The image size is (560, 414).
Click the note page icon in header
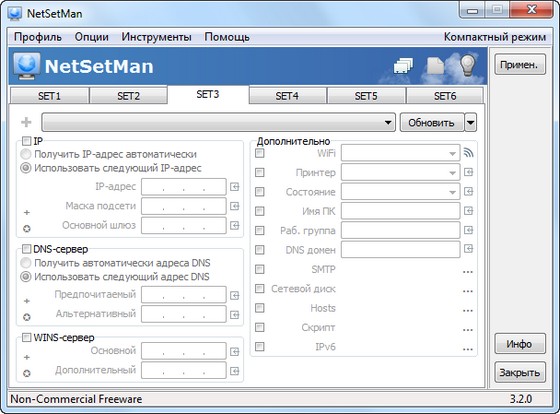[435, 66]
